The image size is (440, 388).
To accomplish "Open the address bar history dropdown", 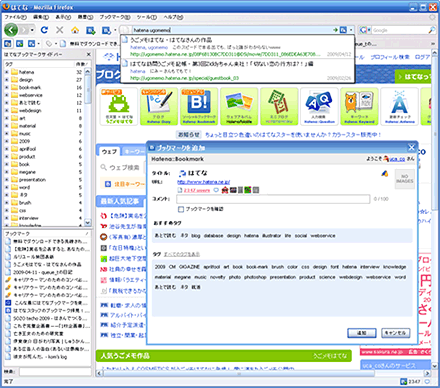I will pos(351,30).
